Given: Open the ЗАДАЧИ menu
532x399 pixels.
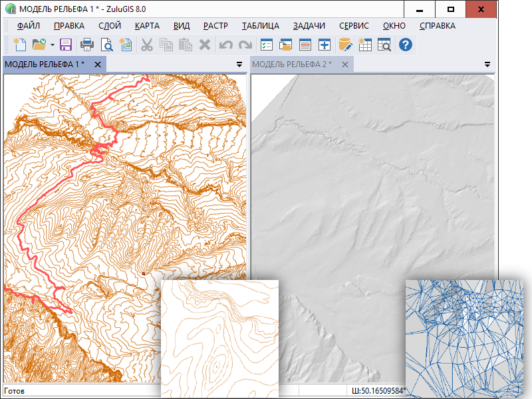Looking at the screenshot, I should tap(309, 26).
